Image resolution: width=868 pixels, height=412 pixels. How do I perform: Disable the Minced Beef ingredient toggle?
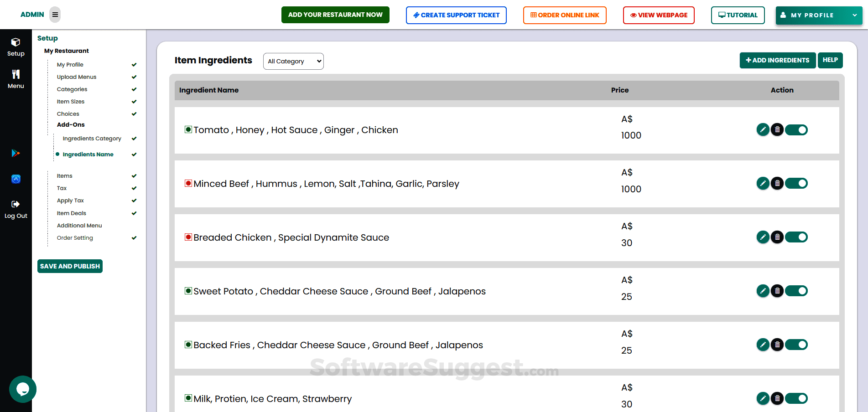[796, 184]
